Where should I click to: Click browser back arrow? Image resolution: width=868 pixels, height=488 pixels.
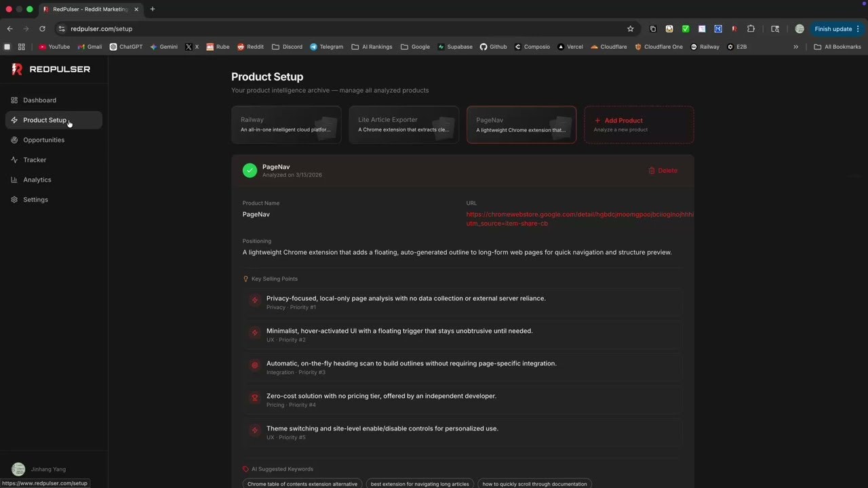(9, 28)
